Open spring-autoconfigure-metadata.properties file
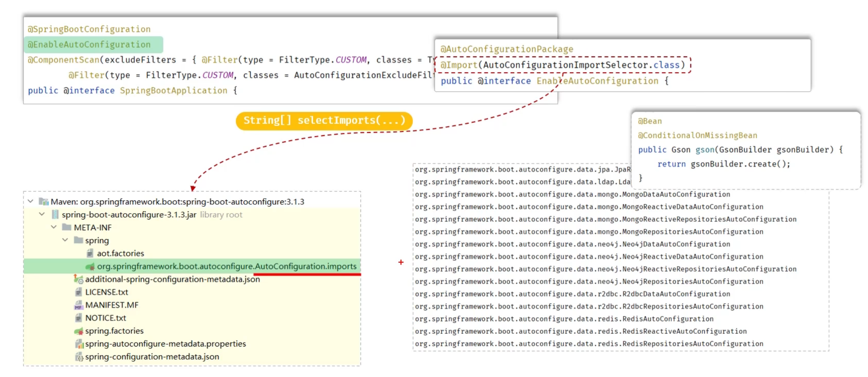 (192, 344)
